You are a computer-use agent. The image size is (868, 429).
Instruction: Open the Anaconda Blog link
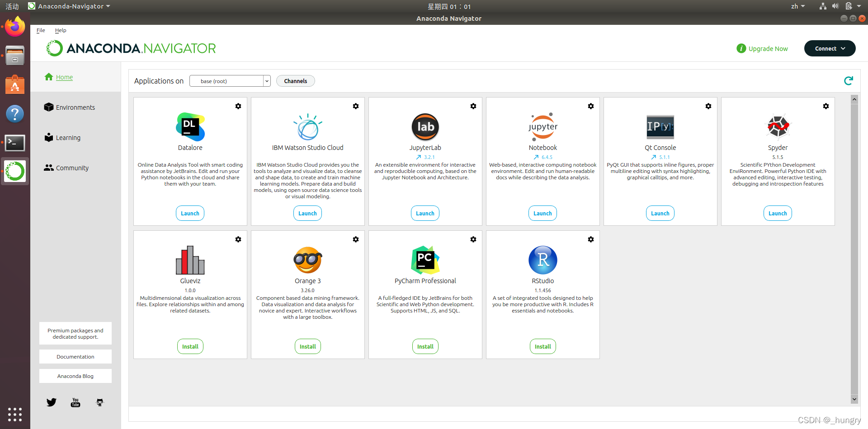tap(75, 376)
